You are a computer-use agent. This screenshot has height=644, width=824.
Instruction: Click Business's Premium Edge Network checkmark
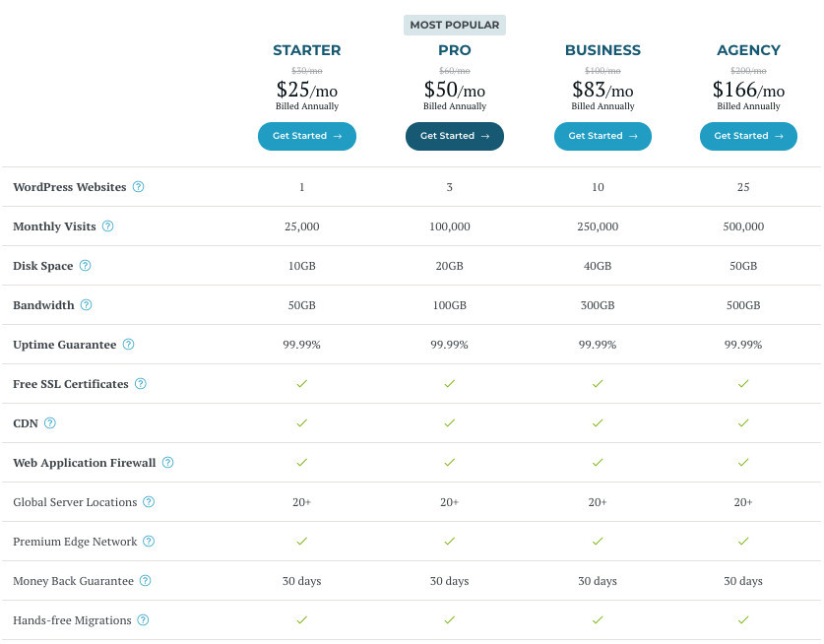[x=598, y=542]
